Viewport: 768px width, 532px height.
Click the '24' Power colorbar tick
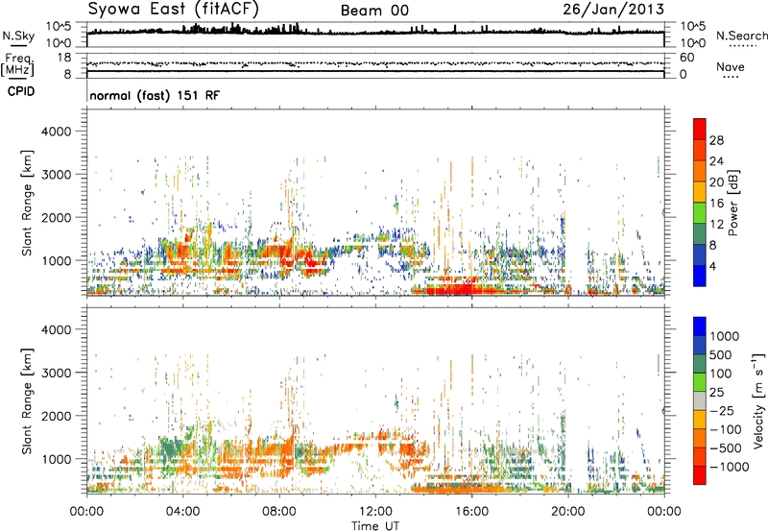(716, 161)
